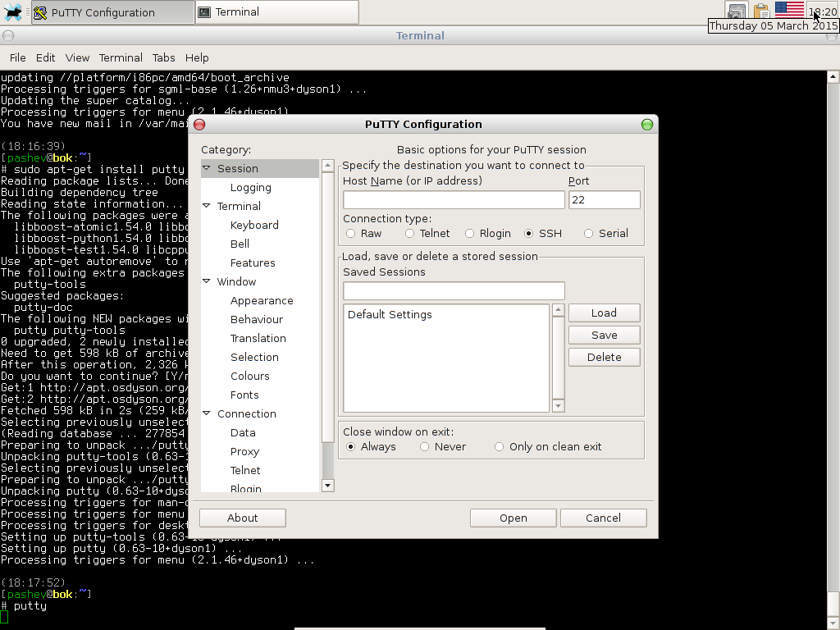This screenshot has height=630, width=840.
Task: Collapse the Connection category triangle
Action: [x=207, y=413]
